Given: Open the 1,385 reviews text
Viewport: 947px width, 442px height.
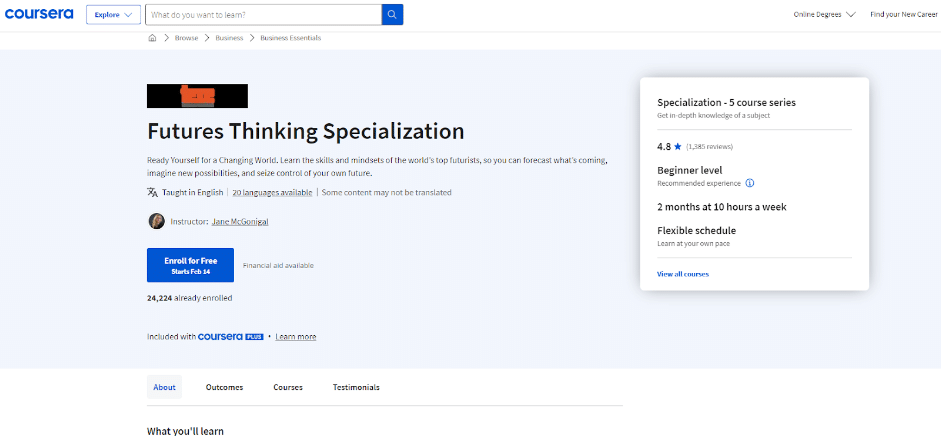Looking at the screenshot, I should [x=710, y=147].
